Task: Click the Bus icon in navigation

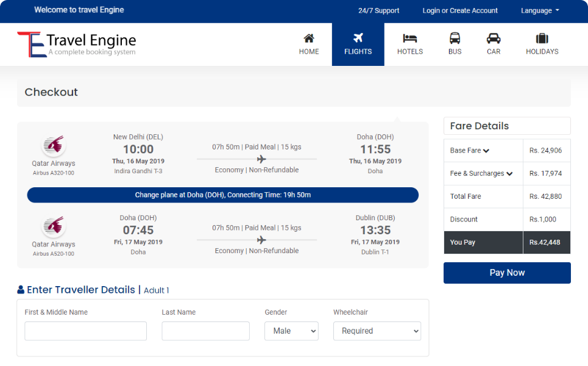Action: [x=455, y=38]
